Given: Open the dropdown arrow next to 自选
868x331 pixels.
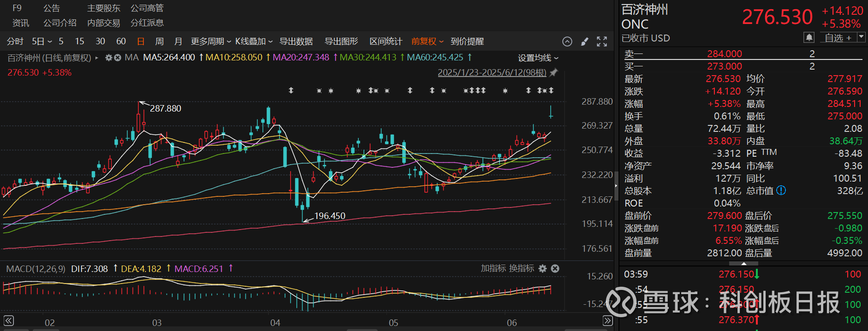Looking at the screenshot, I should pos(861,37).
